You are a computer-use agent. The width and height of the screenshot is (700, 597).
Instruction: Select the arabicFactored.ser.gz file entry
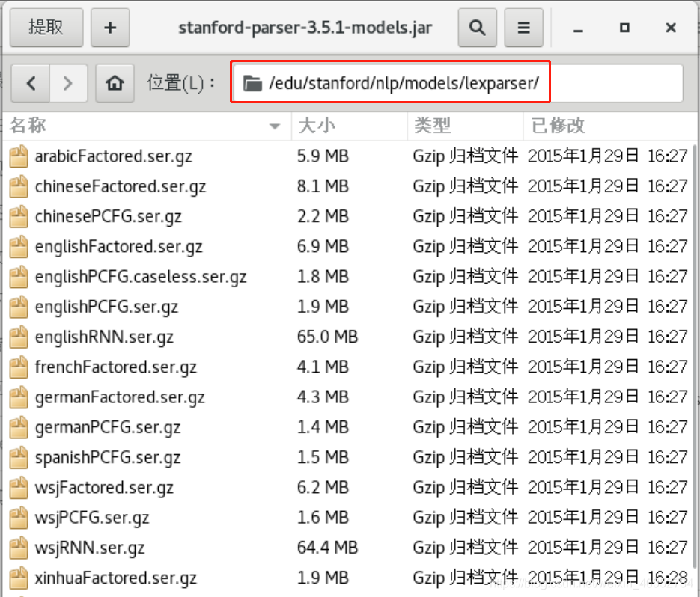pos(113,156)
